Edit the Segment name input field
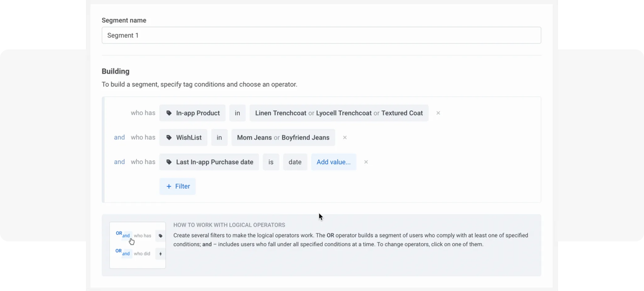644x291 pixels. (x=321, y=36)
